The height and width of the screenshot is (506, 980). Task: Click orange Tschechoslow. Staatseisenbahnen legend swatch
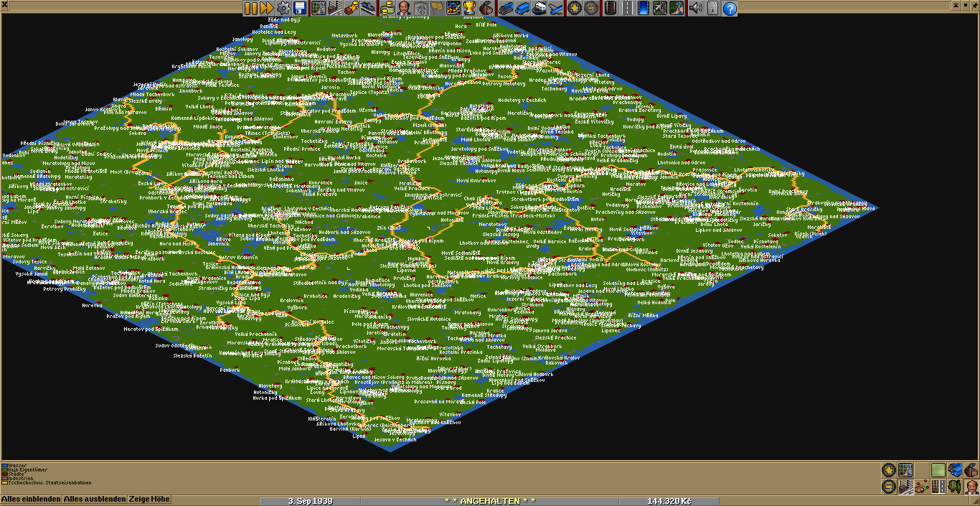pyautogui.click(x=4, y=483)
